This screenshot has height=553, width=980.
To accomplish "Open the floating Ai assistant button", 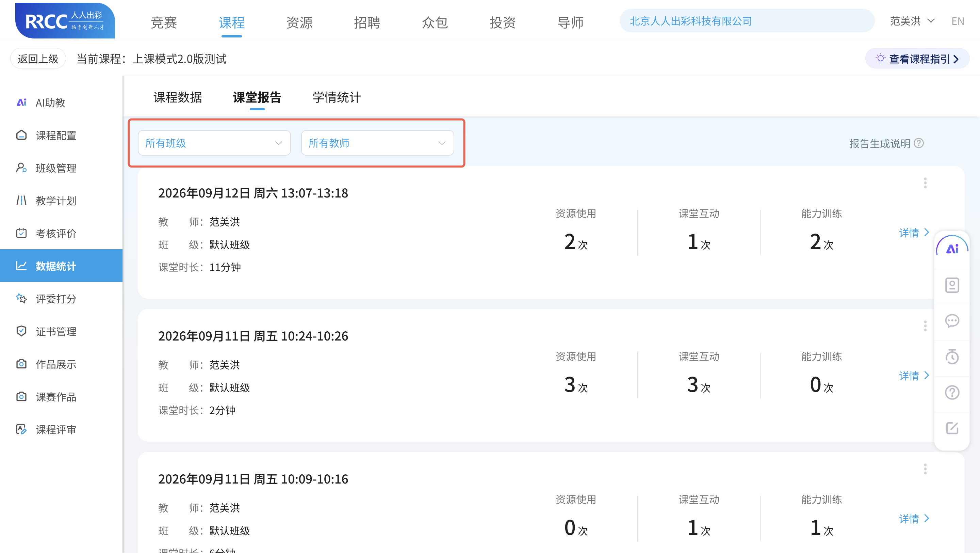I will pos(952,249).
